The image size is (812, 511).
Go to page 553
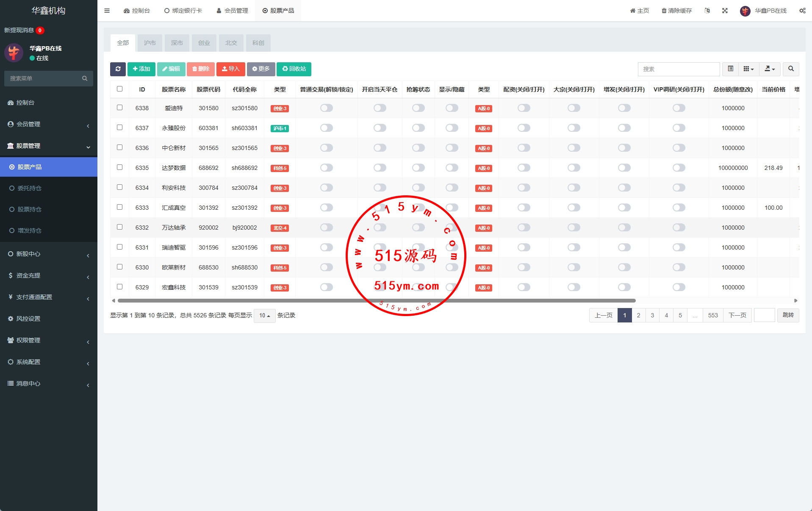(713, 315)
